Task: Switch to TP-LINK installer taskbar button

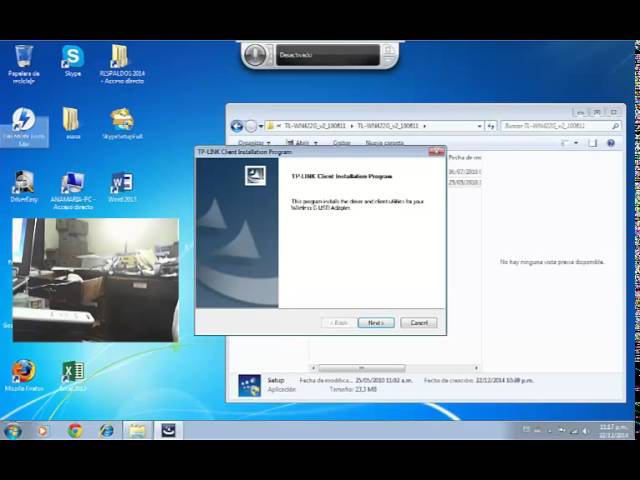Action: pyautogui.click(x=169, y=431)
